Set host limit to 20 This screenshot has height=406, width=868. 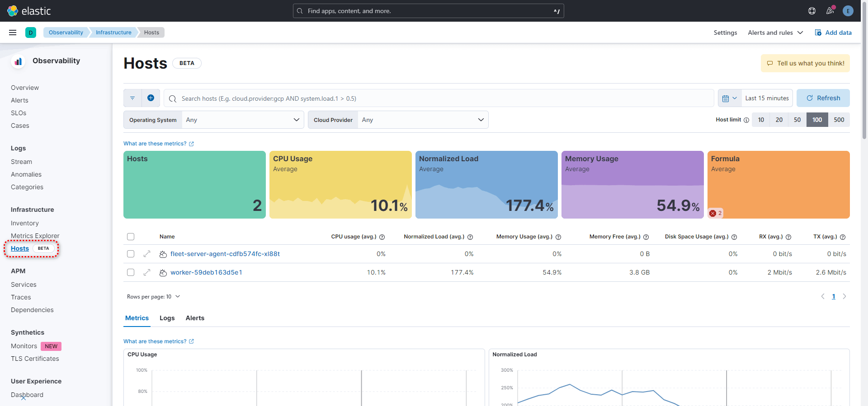tap(779, 120)
